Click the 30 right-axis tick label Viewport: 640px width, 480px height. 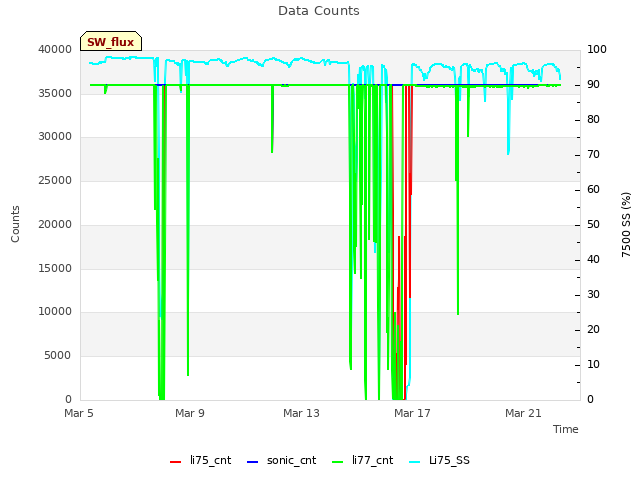(593, 295)
